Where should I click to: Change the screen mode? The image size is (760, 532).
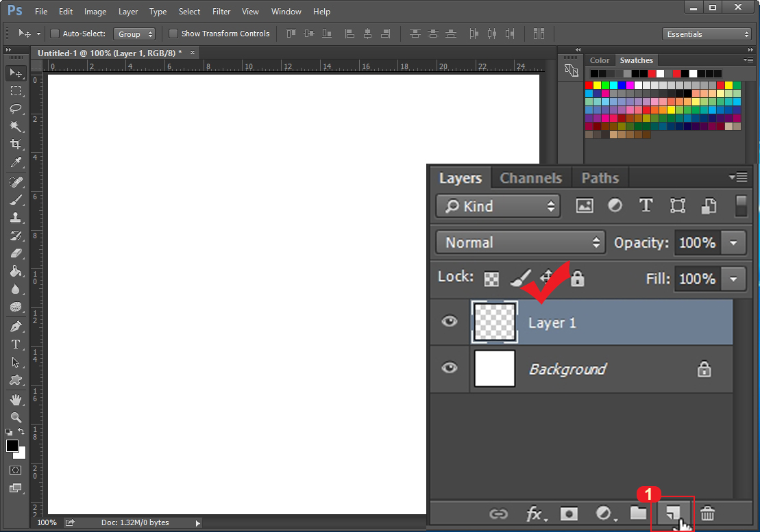click(16, 488)
